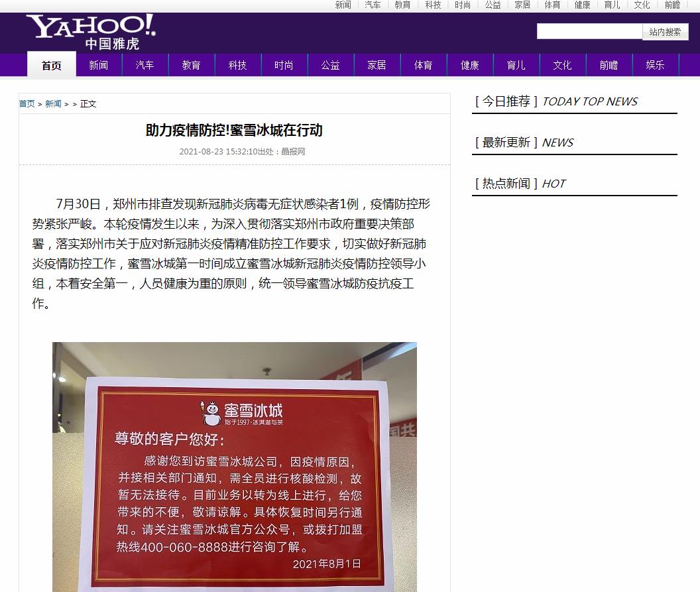Click 家居 link in the top gray strip
Viewport: 700px width, 592px height.
[x=522, y=5]
